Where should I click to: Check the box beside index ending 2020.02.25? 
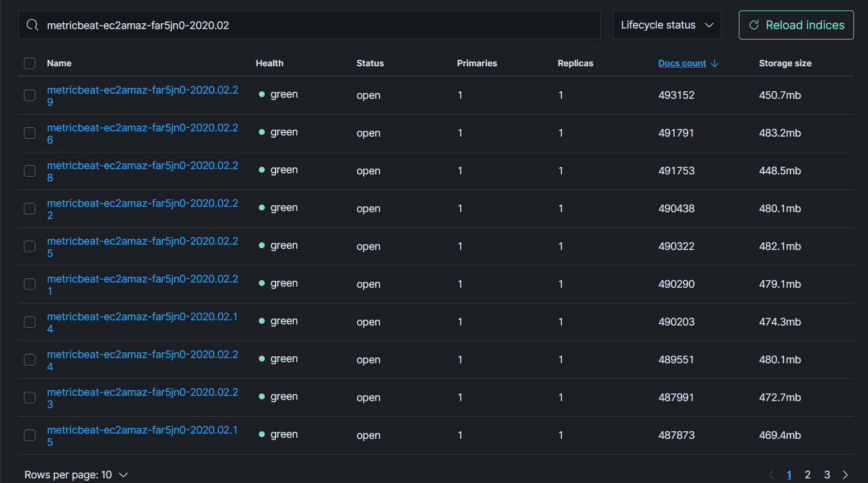pos(30,246)
